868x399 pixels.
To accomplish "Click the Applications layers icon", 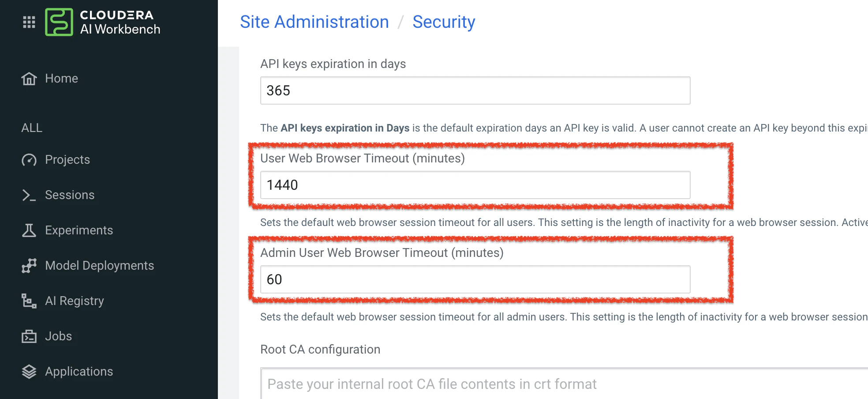I will 29,372.
